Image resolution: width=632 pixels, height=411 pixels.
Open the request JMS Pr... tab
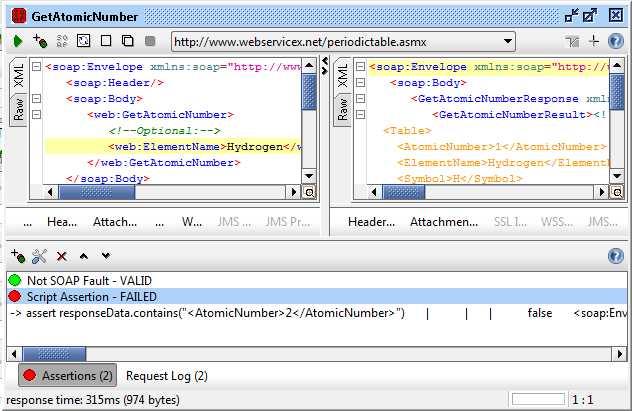coord(288,222)
